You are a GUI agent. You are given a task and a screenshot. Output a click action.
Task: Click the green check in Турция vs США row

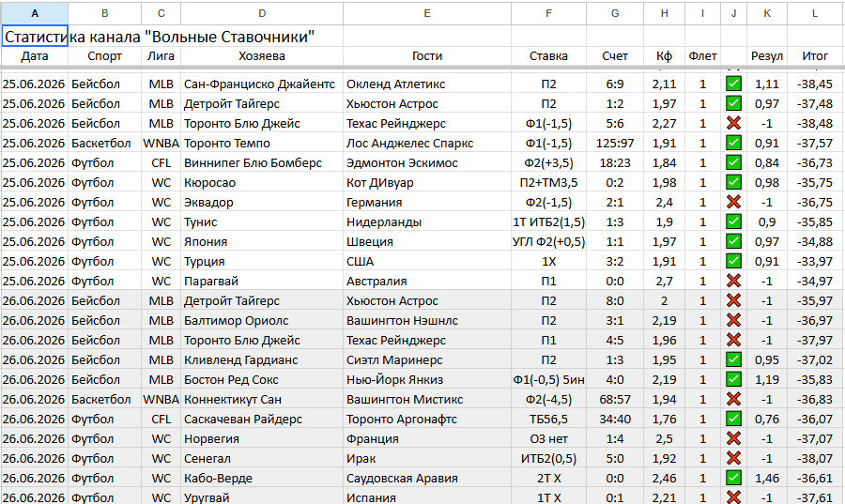tap(733, 261)
